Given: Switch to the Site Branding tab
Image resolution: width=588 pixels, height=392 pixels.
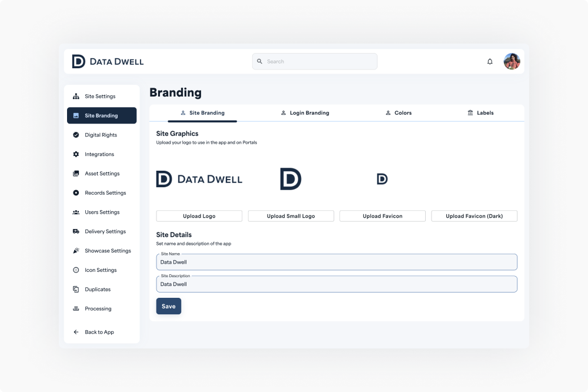Looking at the screenshot, I should pos(202,113).
